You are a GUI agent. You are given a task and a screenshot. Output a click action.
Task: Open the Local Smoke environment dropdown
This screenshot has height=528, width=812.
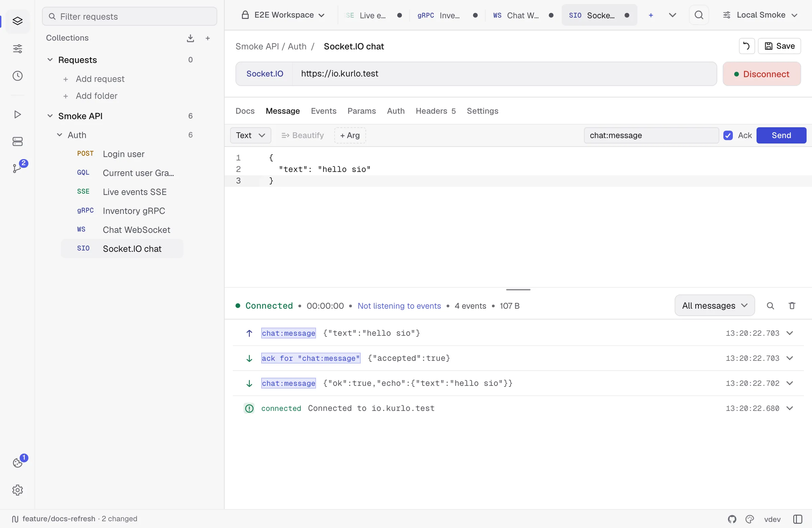tap(760, 15)
